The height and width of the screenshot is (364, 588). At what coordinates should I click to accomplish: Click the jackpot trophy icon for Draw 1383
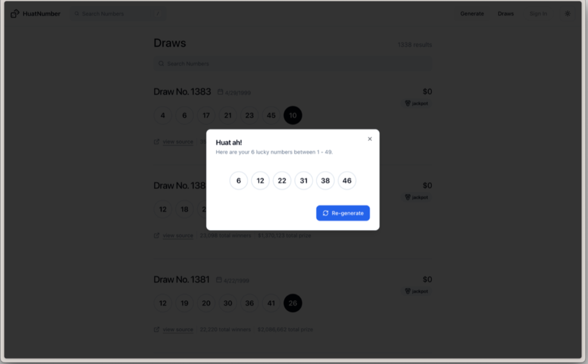pos(408,103)
